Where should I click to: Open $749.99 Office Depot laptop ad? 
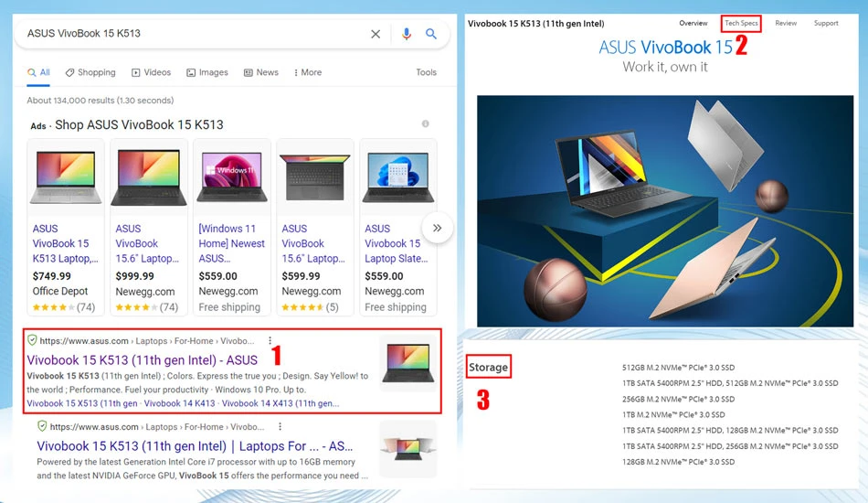(66, 227)
